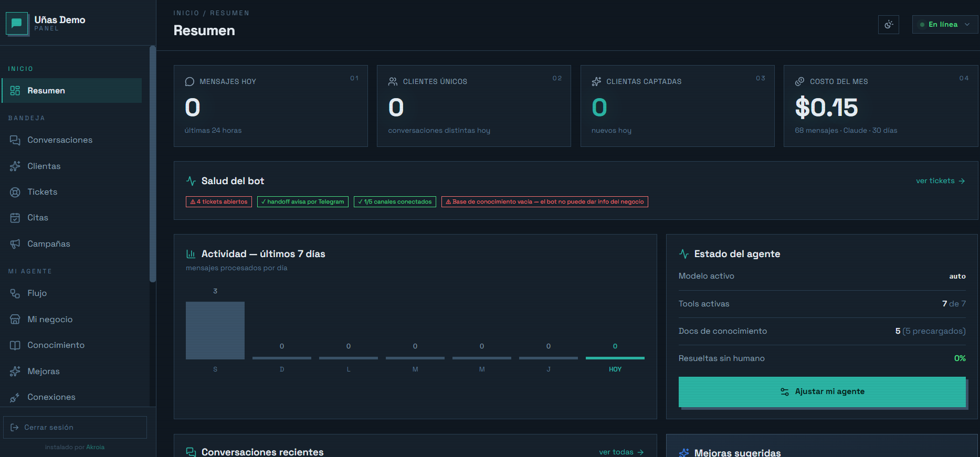Open the ver tickets link
This screenshot has height=457, width=980.
pos(941,181)
